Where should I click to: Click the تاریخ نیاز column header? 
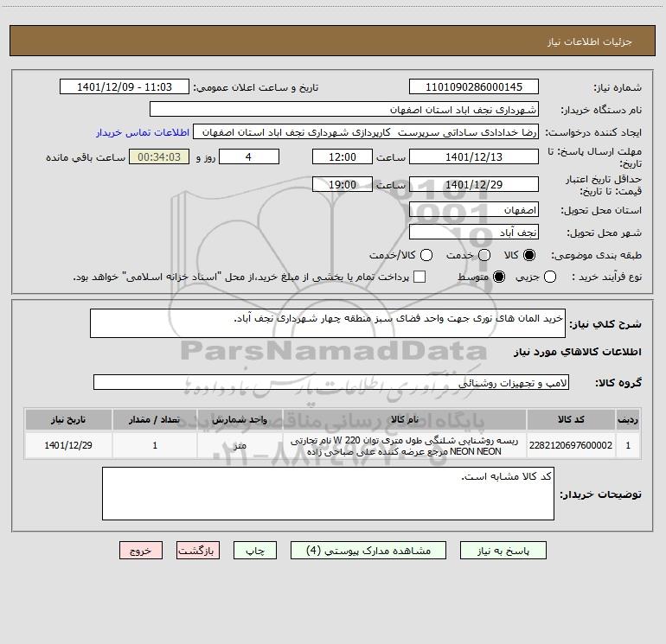point(68,419)
